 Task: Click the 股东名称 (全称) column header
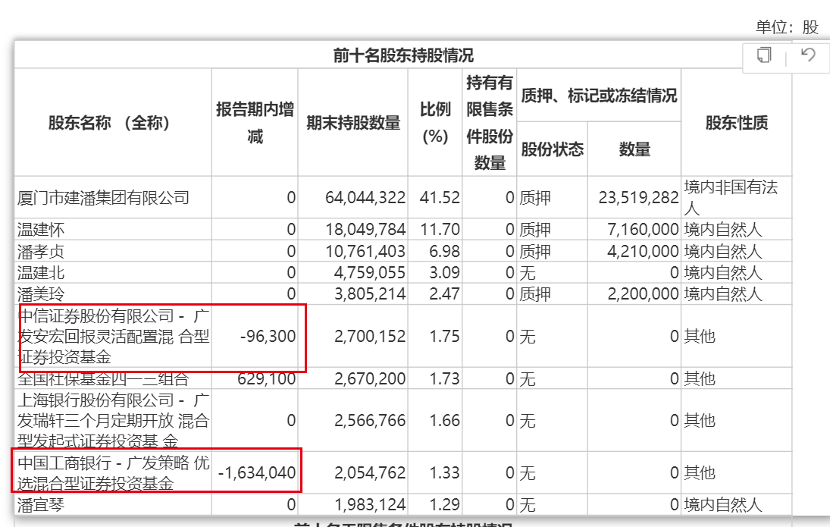coord(109,123)
